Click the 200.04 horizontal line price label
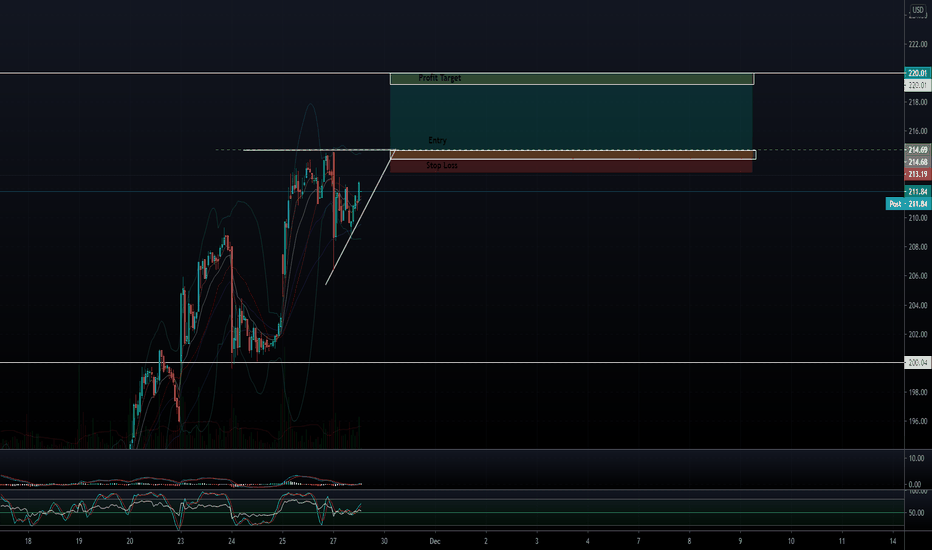932x550 pixels. [918, 362]
